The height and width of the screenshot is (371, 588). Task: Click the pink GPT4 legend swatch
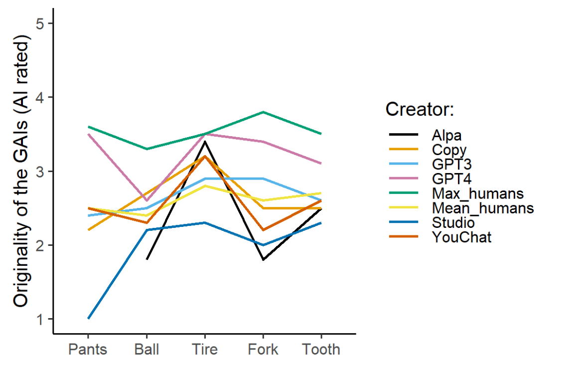[x=404, y=178]
